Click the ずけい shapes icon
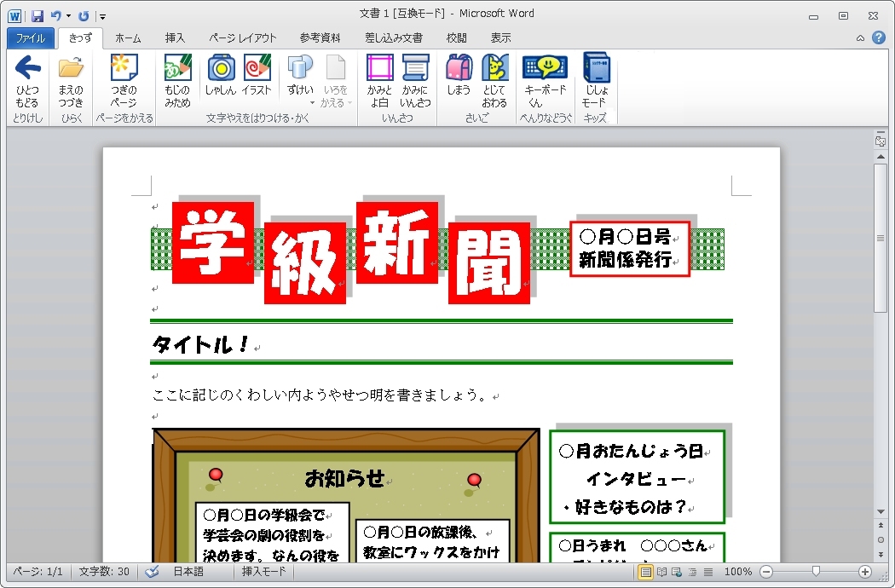Viewport: 895px width, 588px height. (300, 68)
